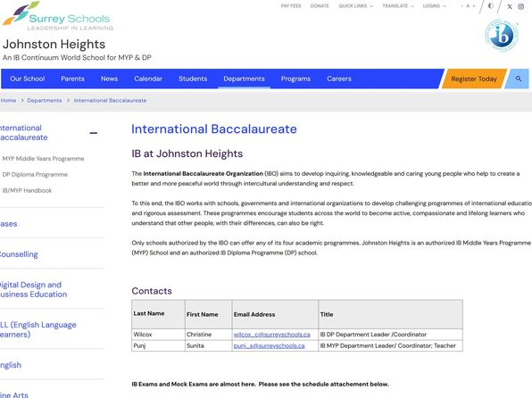Toggle the high contrast mode icon
532x398 pixels.
(491, 5)
